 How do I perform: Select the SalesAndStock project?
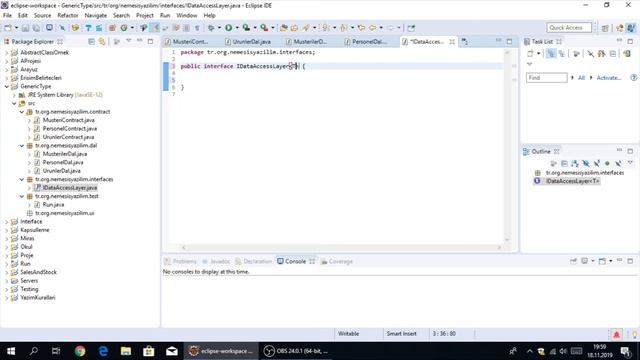[x=38, y=272]
